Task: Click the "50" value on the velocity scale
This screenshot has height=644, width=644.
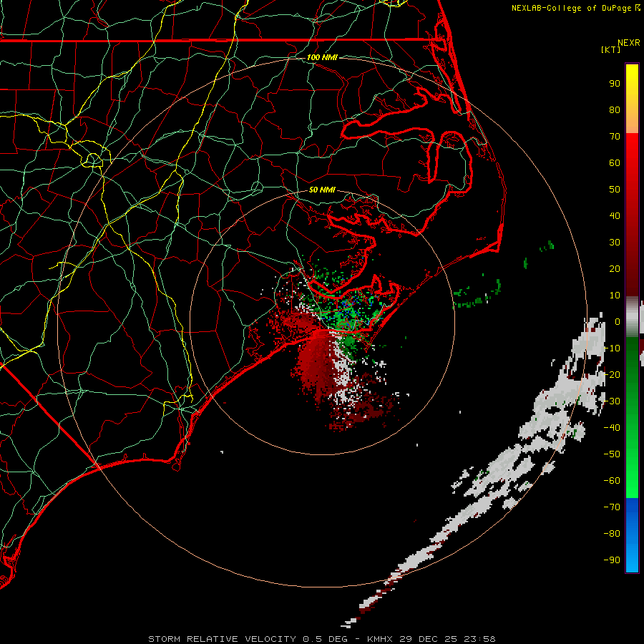Action: click(x=615, y=190)
